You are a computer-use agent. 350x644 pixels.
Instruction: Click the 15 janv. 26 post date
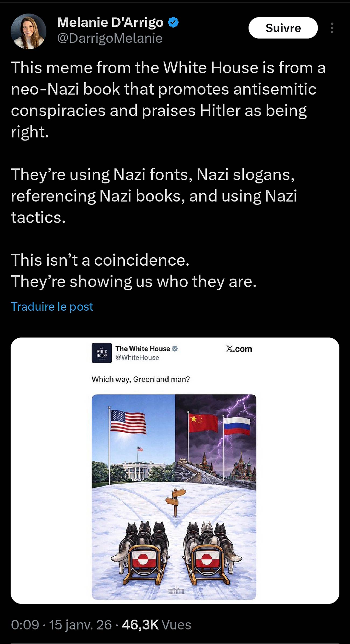[80, 625]
